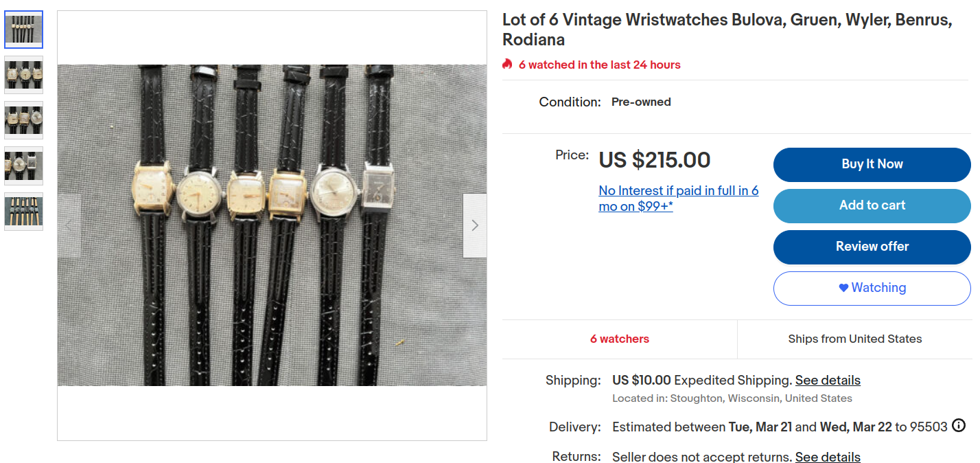This screenshot has height=463, width=980.
Task: Open returns See details link
Action: coord(828,457)
